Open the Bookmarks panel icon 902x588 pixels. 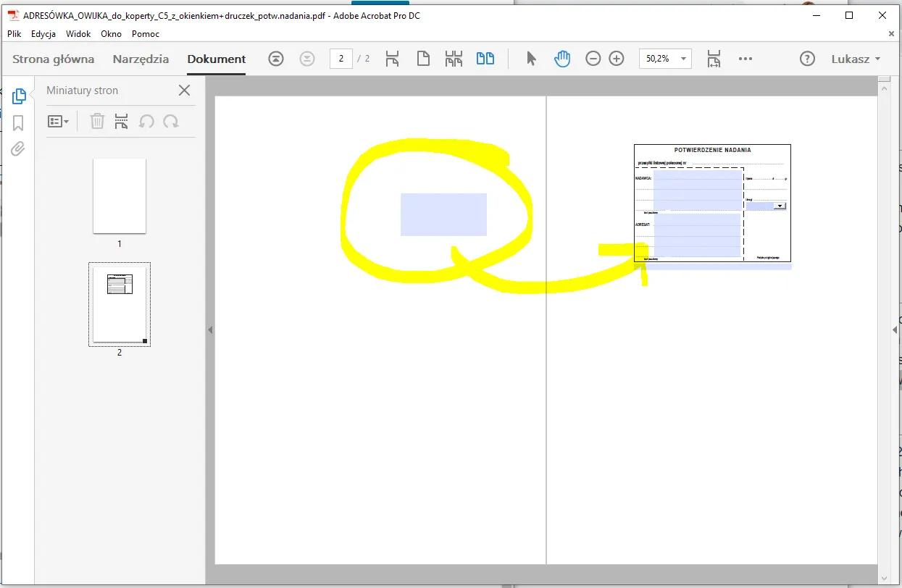click(18, 122)
